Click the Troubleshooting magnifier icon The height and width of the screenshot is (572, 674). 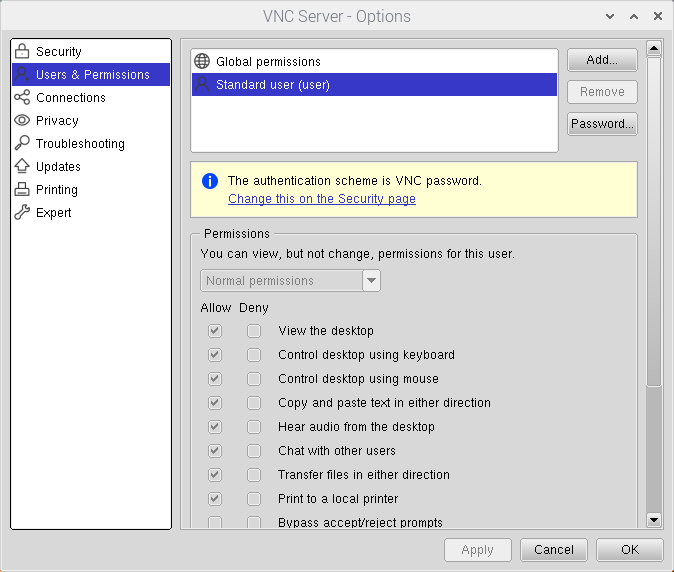coord(22,143)
